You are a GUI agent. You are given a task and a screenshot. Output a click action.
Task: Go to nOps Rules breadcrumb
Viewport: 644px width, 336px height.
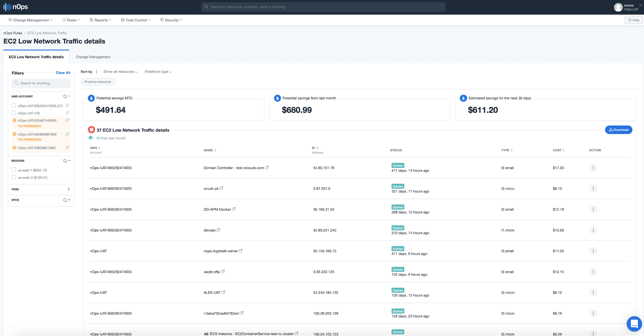13,33
